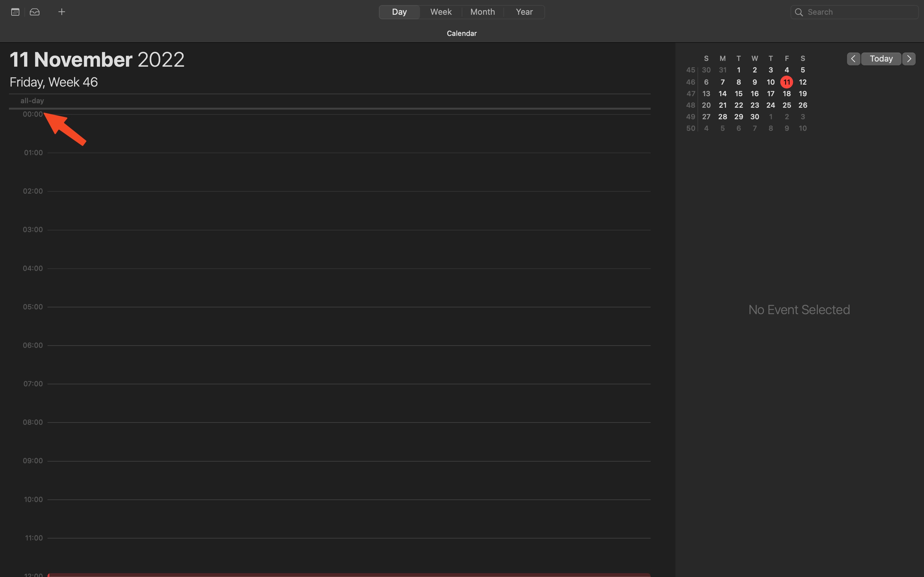
Task: Select date 25 in mini calendar
Action: 786,105
